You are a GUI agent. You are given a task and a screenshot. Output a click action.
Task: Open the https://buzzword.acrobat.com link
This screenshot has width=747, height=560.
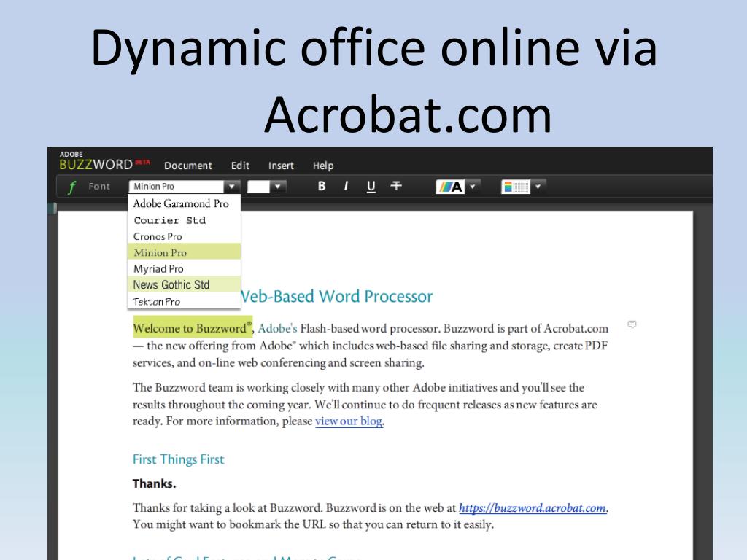pyautogui.click(x=533, y=508)
